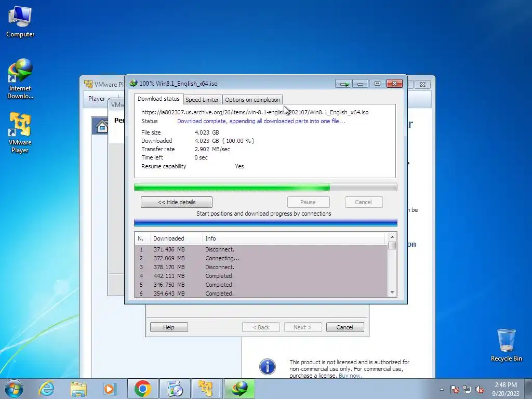Open the Player menu in VMware
Screen dimensions: 532x399
coord(97,98)
